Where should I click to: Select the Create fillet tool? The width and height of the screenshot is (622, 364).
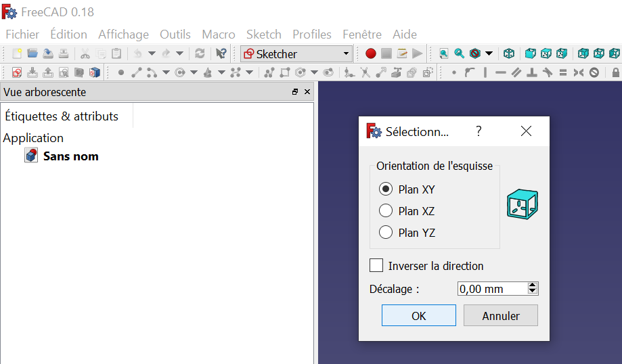(349, 72)
